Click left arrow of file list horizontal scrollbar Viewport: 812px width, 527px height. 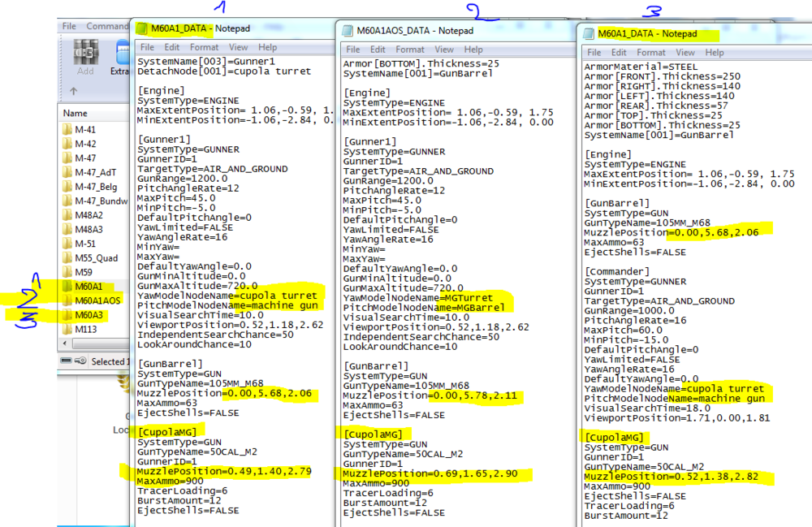coord(65,343)
